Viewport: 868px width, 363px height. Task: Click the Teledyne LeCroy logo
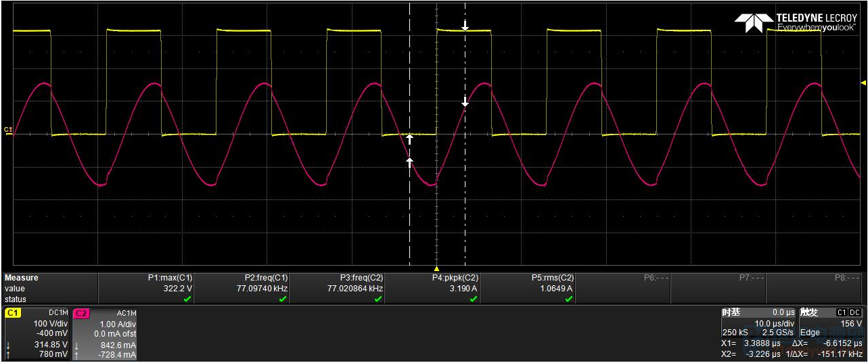click(796, 22)
